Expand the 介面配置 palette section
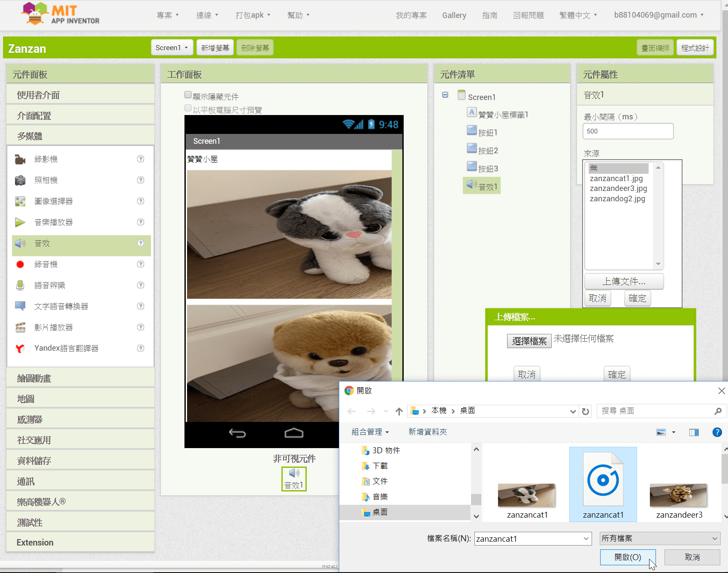 (81, 115)
